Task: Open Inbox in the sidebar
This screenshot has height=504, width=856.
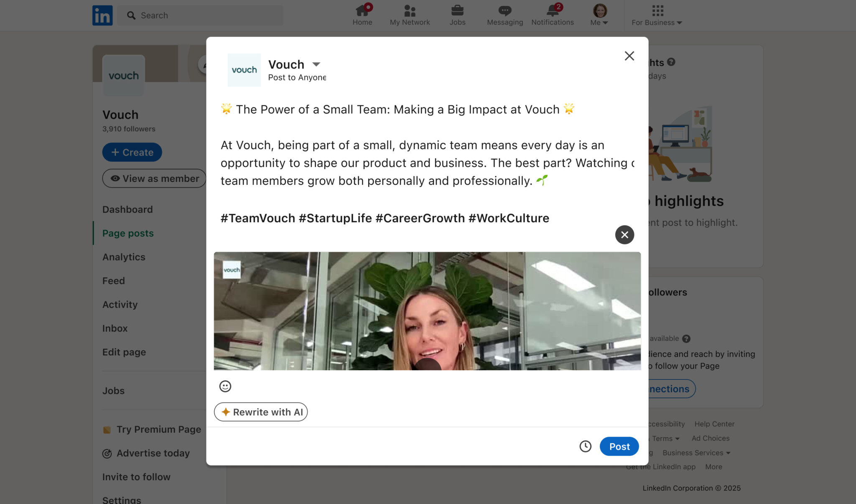Action: (x=115, y=328)
